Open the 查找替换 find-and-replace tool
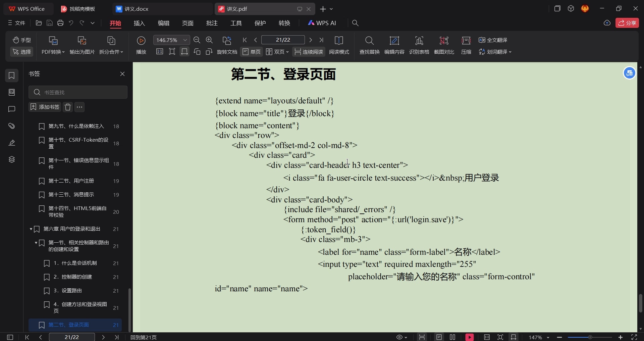 [369, 45]
